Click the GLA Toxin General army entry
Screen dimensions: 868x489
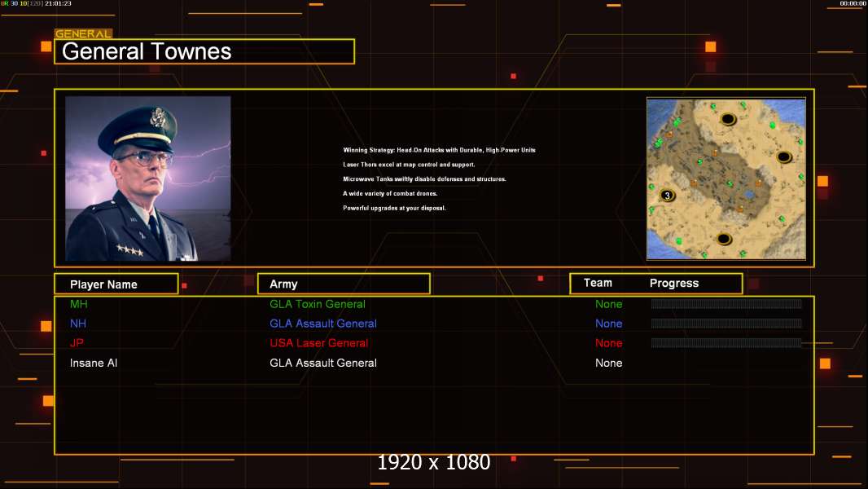pos(318,304)
